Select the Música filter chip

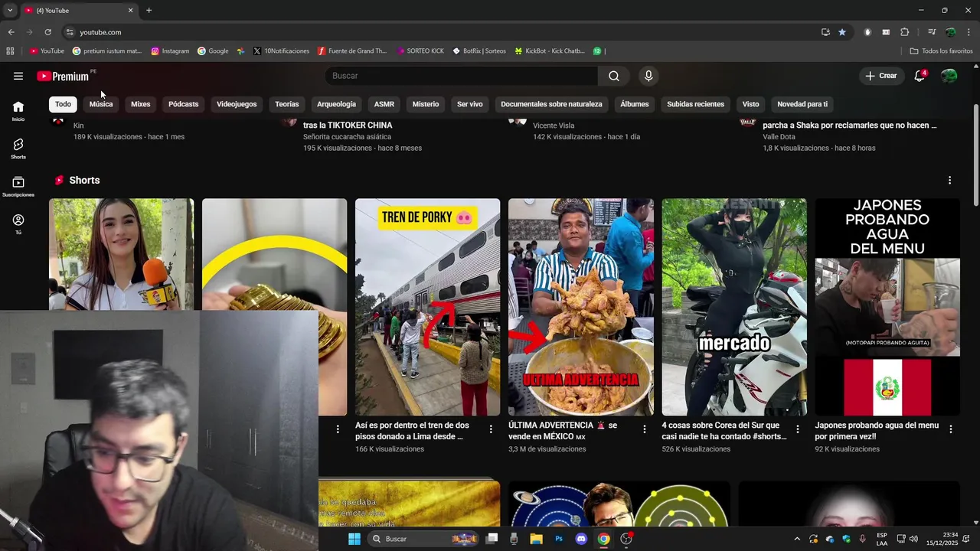pyautogui.click(x=101, y=104)
